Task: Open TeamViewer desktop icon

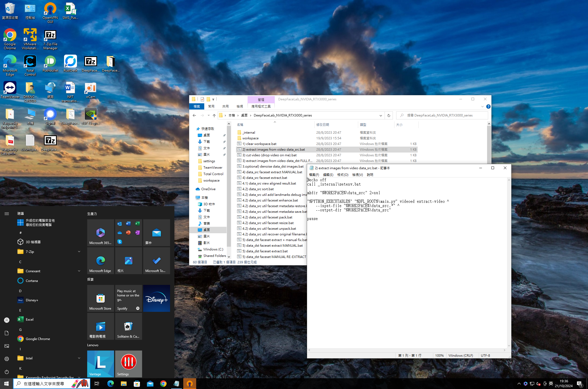Action: click(10, 90)
